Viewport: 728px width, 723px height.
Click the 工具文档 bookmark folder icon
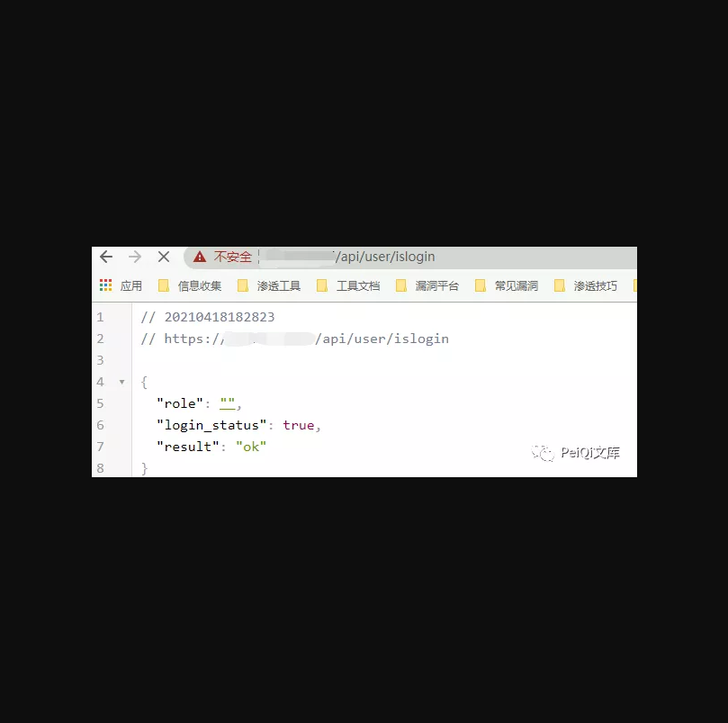pyautogui.click(x=322, y=285)
